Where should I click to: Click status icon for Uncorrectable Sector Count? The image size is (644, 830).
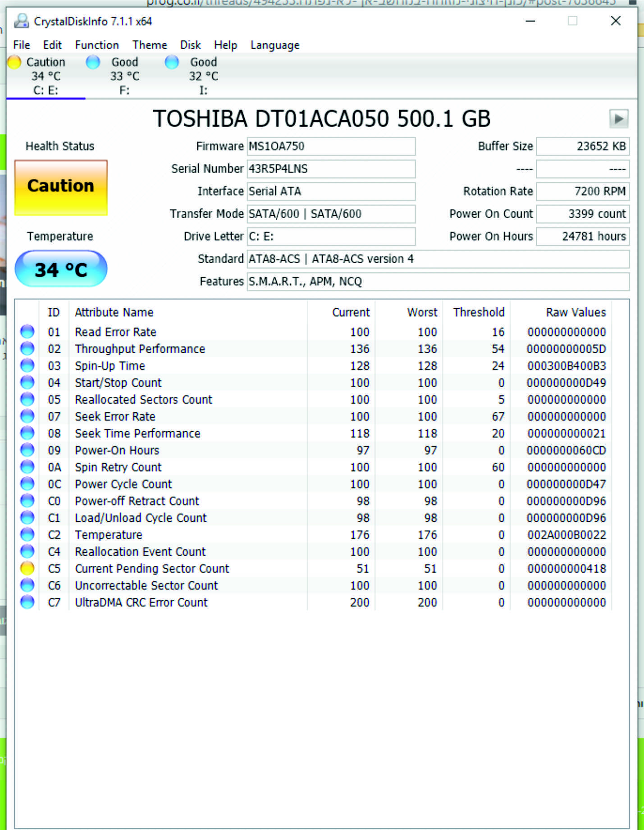27,585
